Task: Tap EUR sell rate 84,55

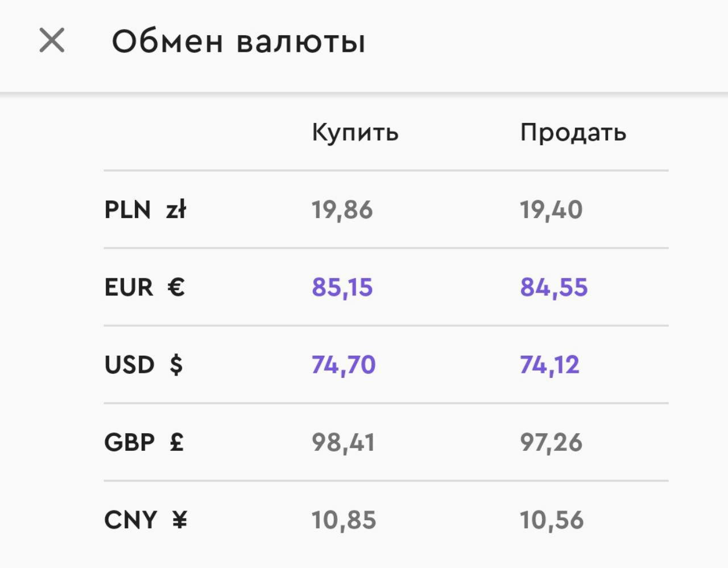Action: coord(553,287)
